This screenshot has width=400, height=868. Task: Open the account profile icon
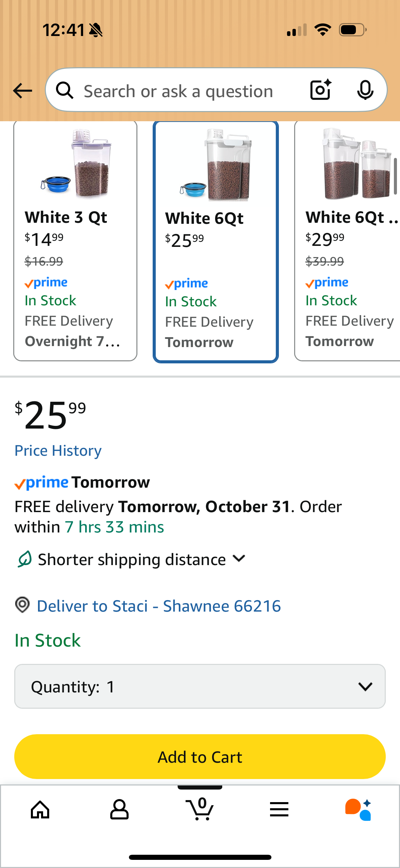pyautogui.click(x=119, y=810)
